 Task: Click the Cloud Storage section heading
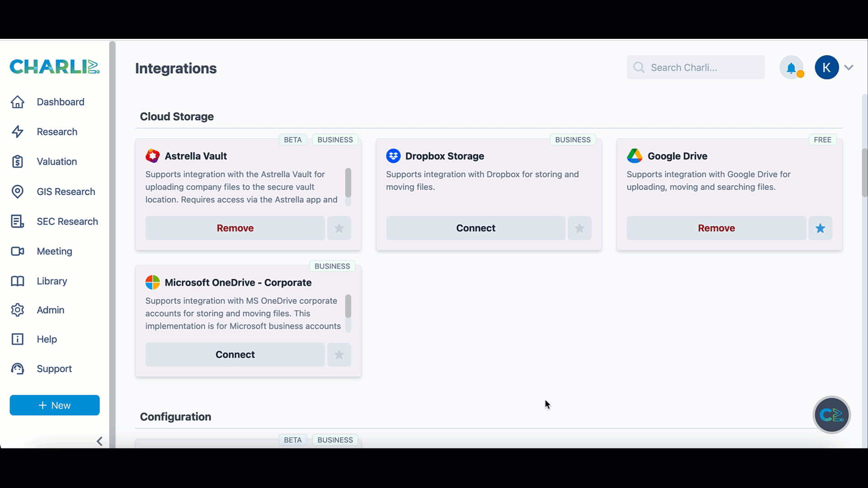click(177, 117)
